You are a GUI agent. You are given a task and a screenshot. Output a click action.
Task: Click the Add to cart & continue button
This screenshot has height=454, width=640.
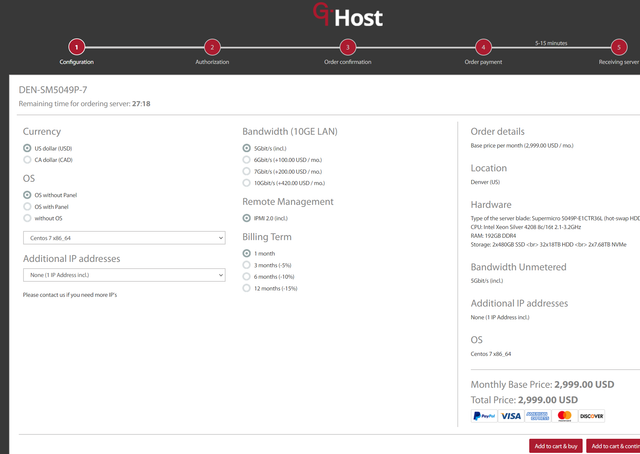coord(613,446)
